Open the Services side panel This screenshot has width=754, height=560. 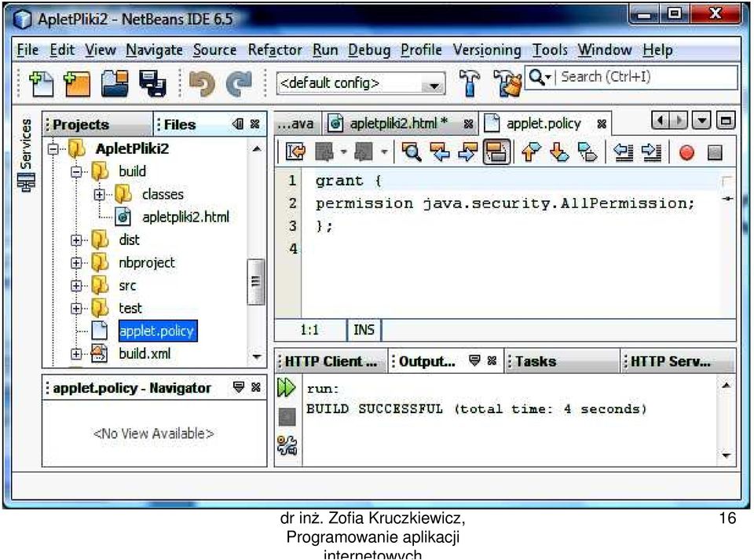27,155
